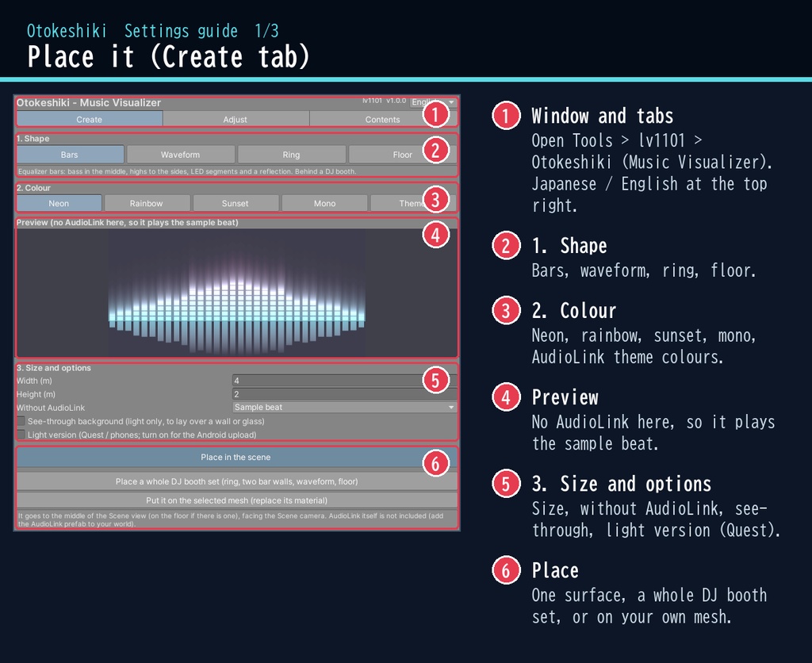Enable the See-through background checkbox
812x663 pixels.
coord(21,421)
